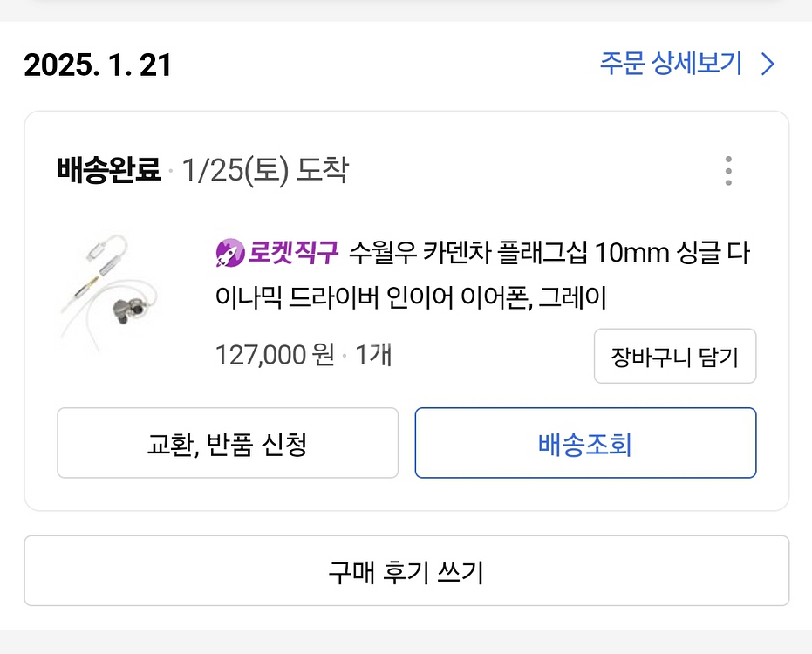The width and height of the screenshot is (812, 654).
Task: Click the purple rocket badge icon
Action: tap(229, 254)
